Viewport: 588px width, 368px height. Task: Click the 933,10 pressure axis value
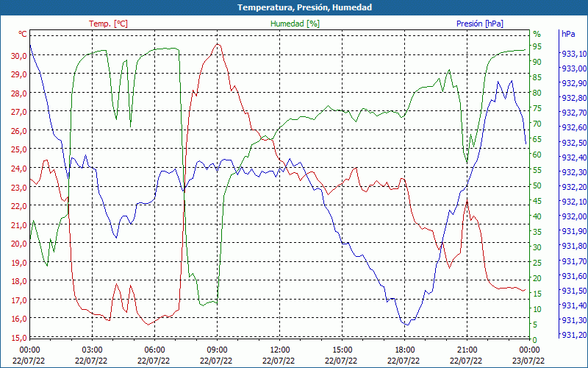[x=574, y=54]
